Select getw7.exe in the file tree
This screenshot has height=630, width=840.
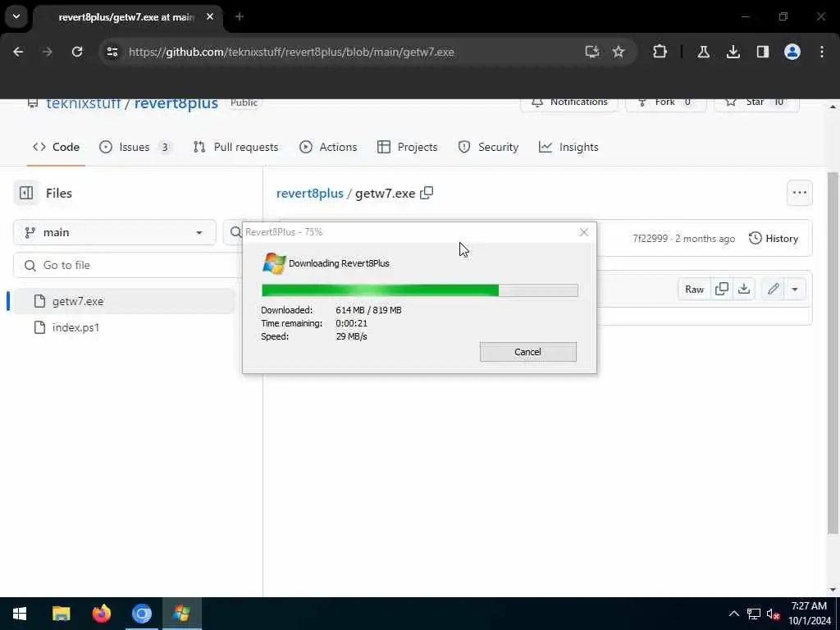coord(123,301)
